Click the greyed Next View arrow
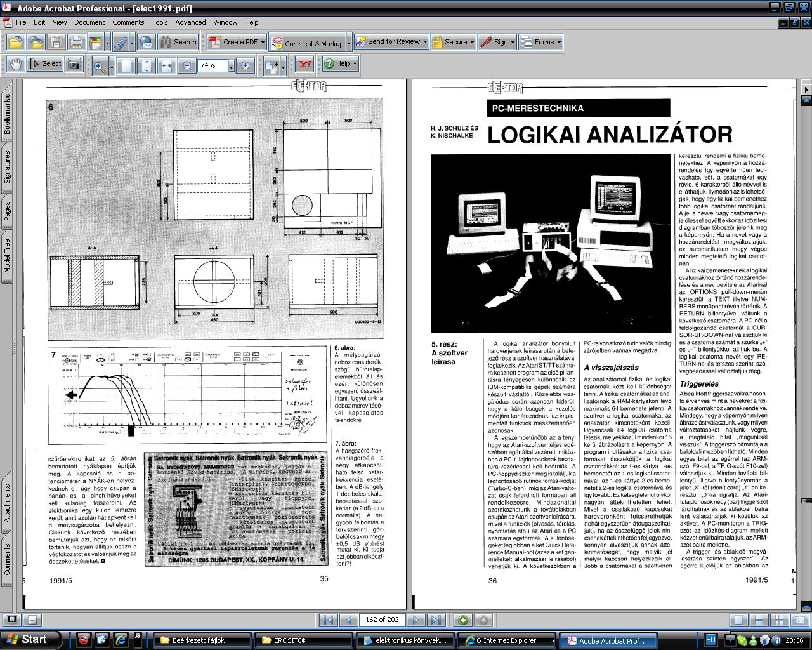812x650 pixels. pyautogui.click(x=483, y=620)
